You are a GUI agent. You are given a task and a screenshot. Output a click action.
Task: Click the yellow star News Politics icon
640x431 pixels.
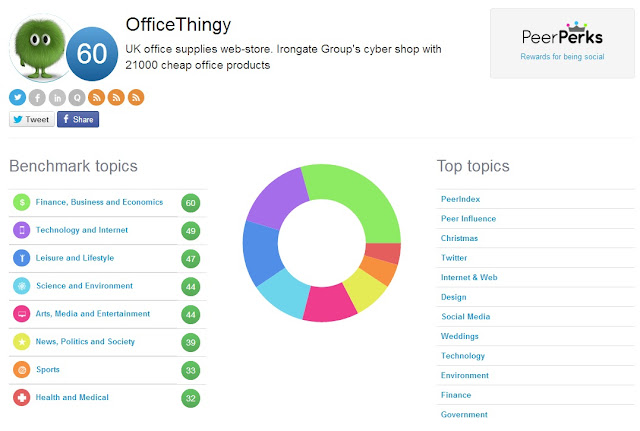(x=22, y=342)
